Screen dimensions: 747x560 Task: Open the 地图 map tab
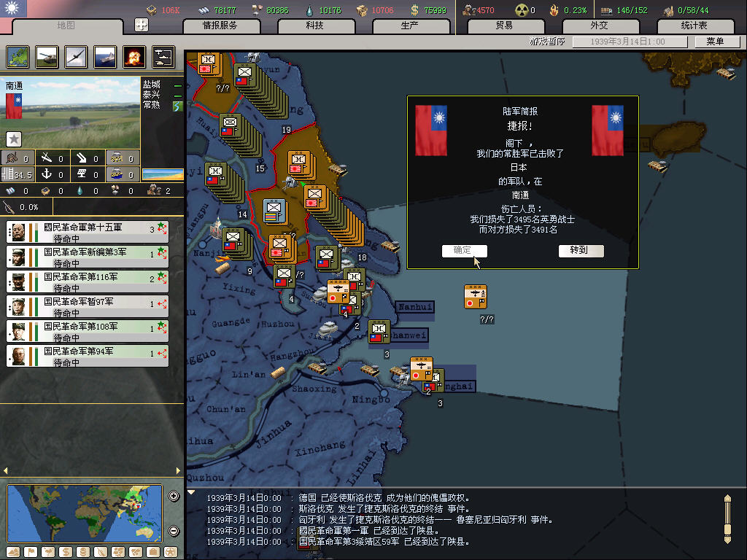[66, 26]
